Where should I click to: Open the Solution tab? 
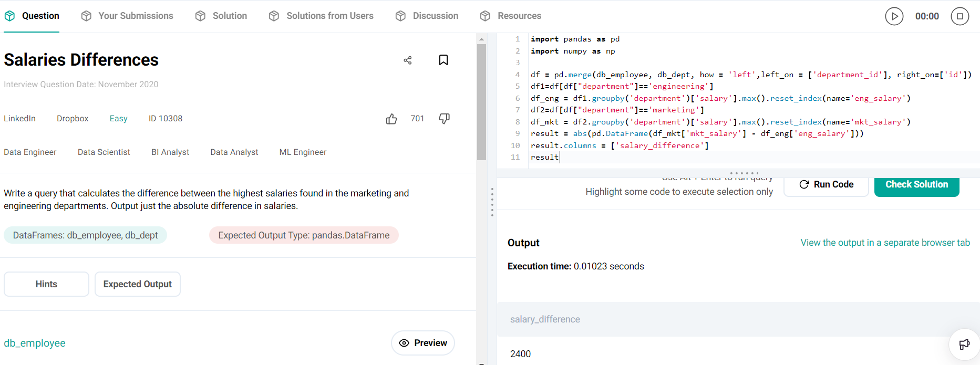(221, 16)
